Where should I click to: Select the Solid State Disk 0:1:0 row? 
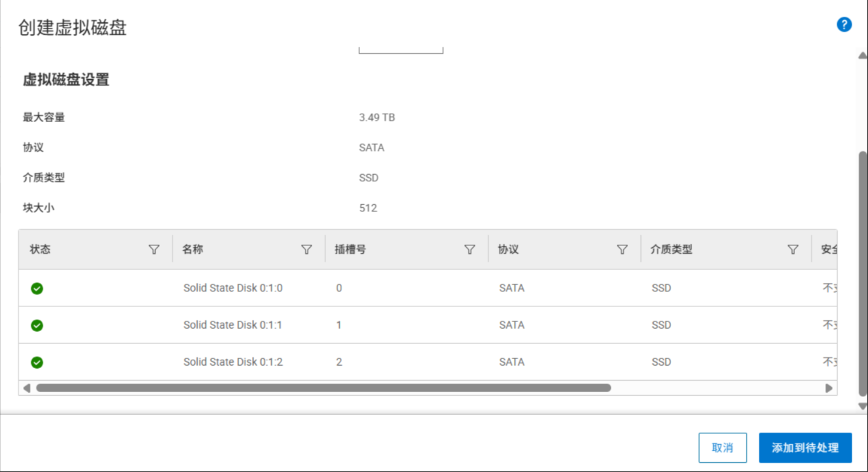click(x=233, y=288)
